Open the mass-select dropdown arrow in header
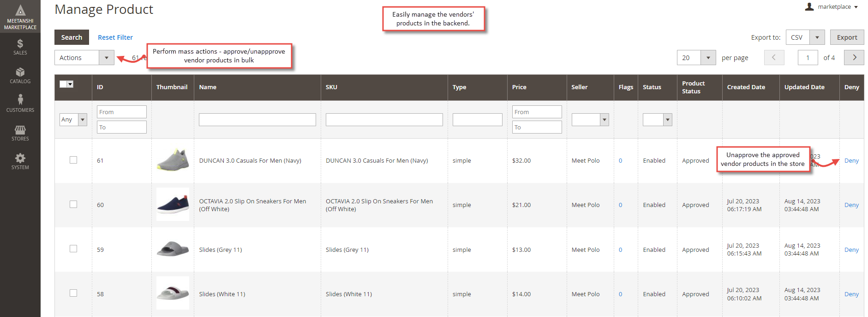The image size is (868, 317). pos(71,84)
